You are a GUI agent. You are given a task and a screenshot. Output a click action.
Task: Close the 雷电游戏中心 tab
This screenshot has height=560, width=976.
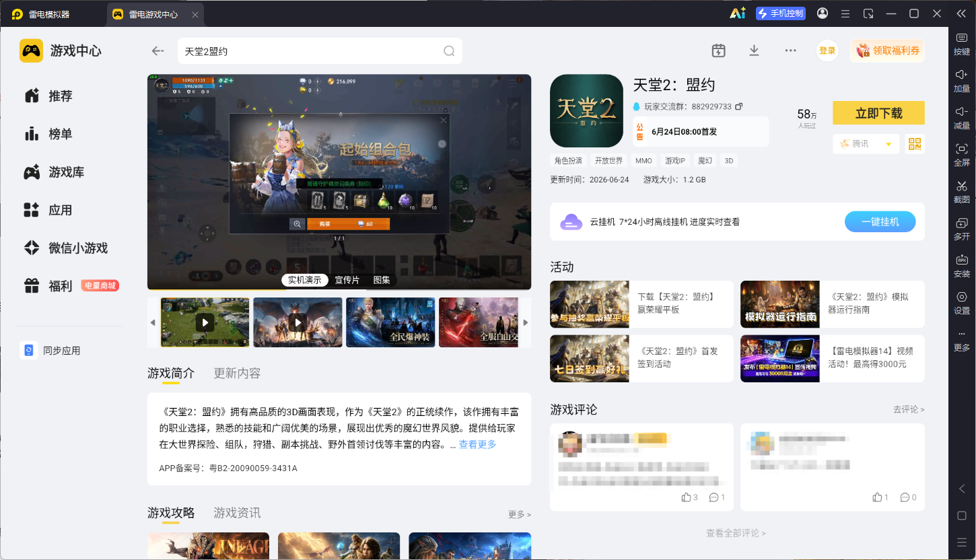196,14
